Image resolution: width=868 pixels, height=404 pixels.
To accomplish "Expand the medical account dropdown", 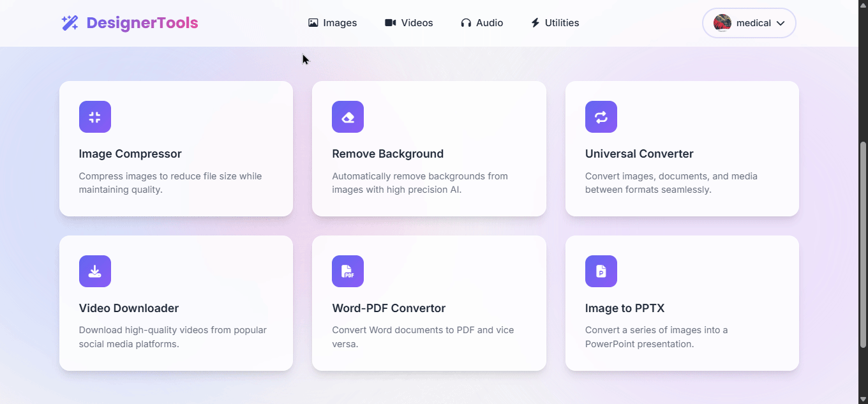I will click(780, 22).
